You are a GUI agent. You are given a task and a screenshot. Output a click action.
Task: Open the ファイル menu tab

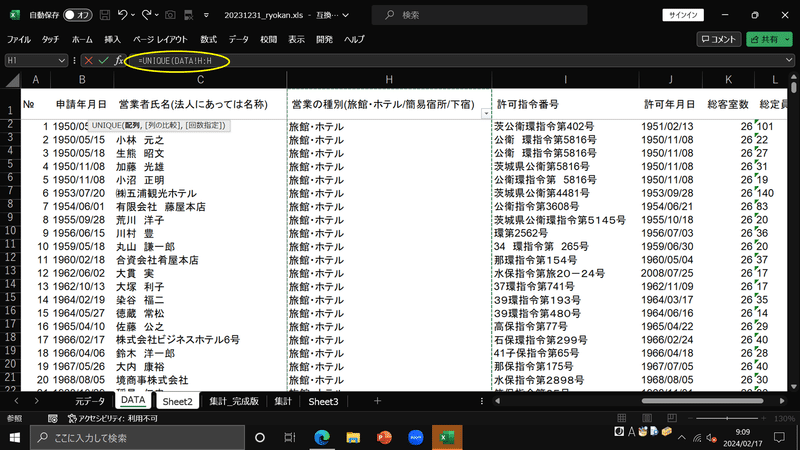(x=19, y=39)
